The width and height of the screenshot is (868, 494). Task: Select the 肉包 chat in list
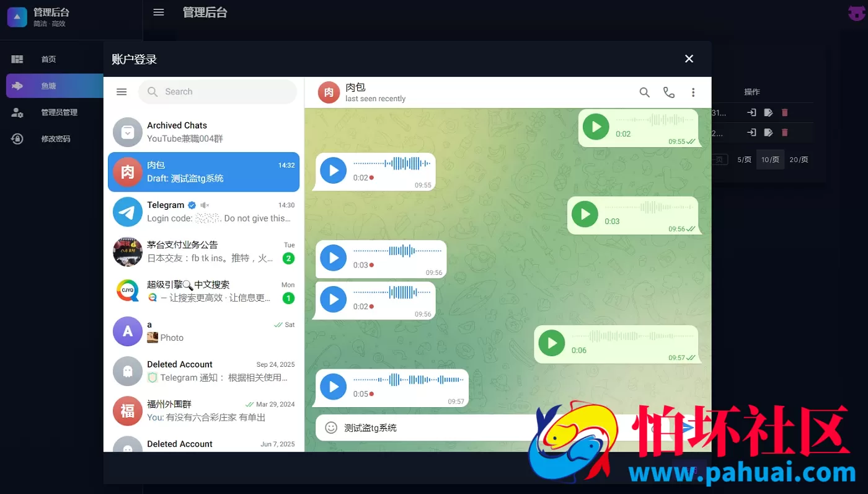[x=203, y=172]
